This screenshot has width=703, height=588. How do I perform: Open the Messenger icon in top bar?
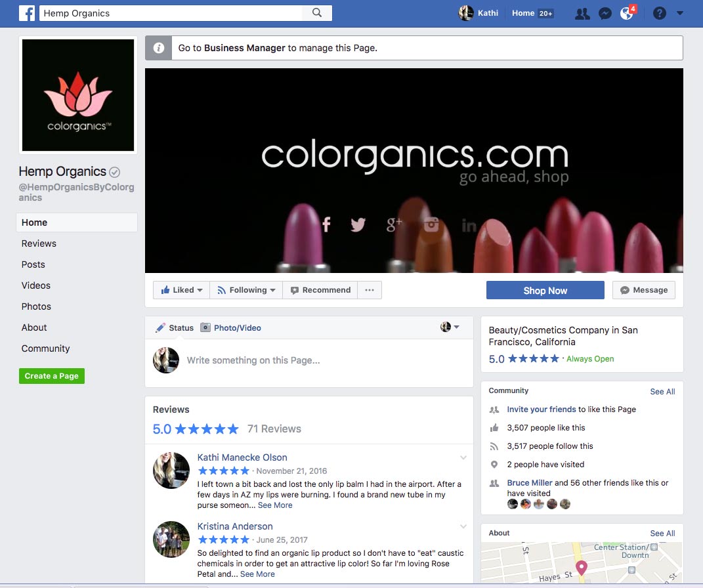(605, 13)
